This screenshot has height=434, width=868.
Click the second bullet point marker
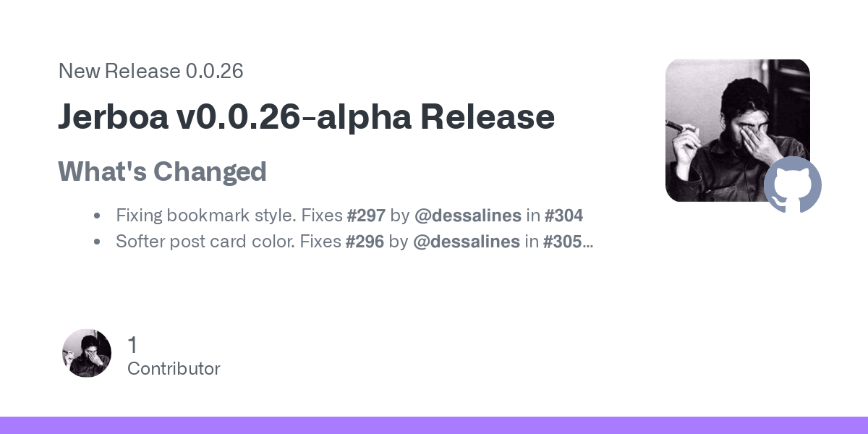[97, 242]
